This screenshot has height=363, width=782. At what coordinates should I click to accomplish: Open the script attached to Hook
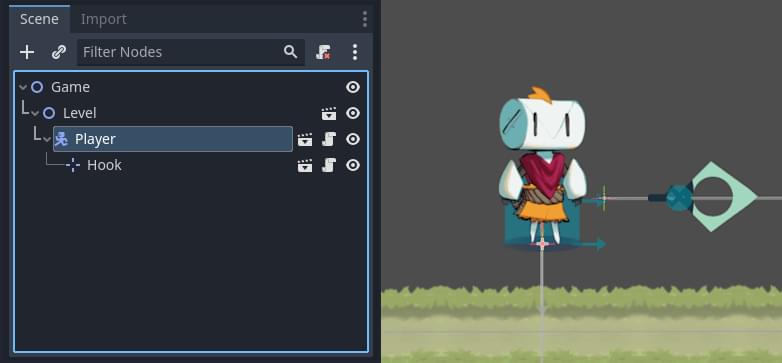329,165
